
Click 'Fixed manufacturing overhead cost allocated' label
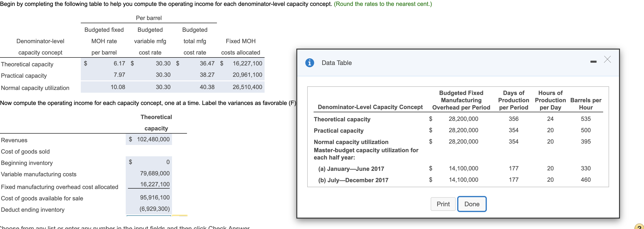[x=59, y=187]
